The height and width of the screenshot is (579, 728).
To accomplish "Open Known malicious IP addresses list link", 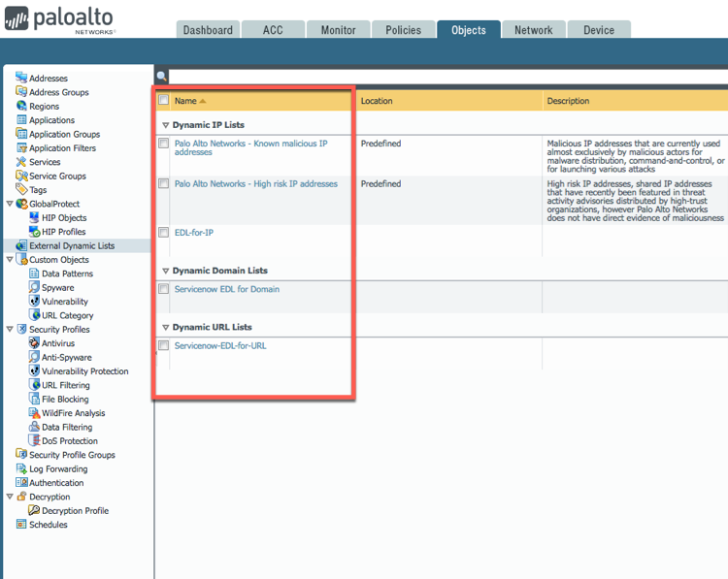I will pyautogui.click(x=250, y=147).
